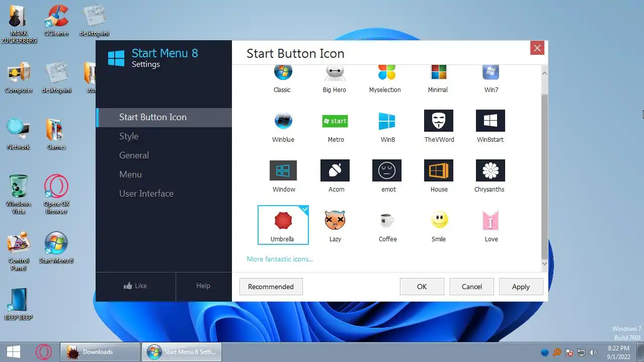The image size is (644, 362).
Task: Launch Opera GX from the taskbar
Action: pos(43,351)
